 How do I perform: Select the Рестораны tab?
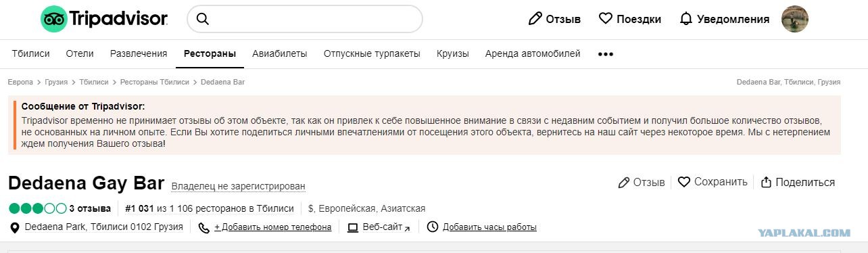[x=210, y=53]
